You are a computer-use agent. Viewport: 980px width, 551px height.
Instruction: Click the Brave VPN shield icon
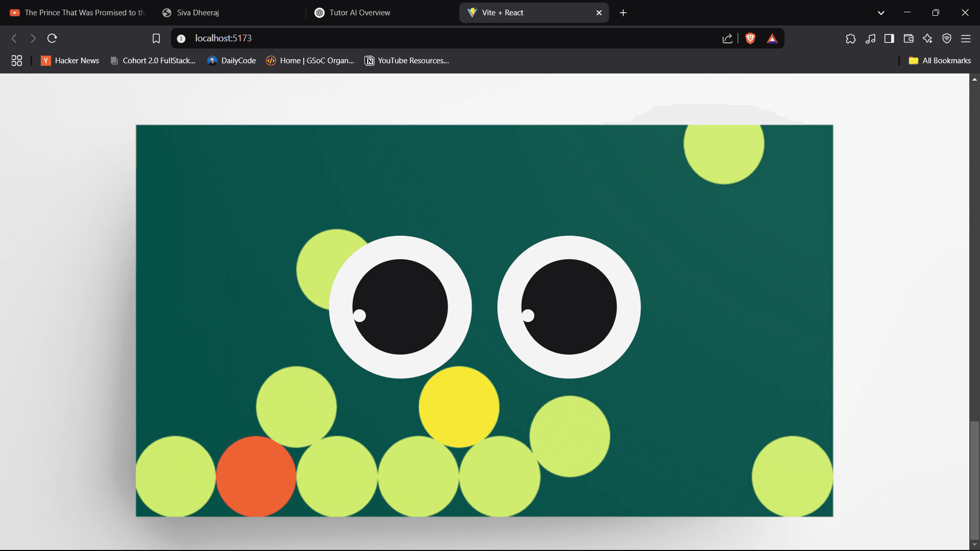pos(947,38)
